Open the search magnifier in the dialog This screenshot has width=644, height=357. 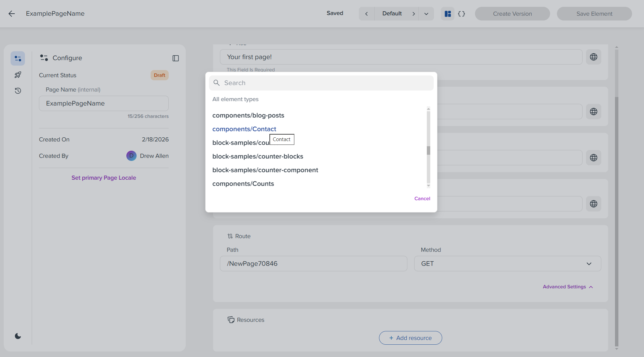[216, 83]
